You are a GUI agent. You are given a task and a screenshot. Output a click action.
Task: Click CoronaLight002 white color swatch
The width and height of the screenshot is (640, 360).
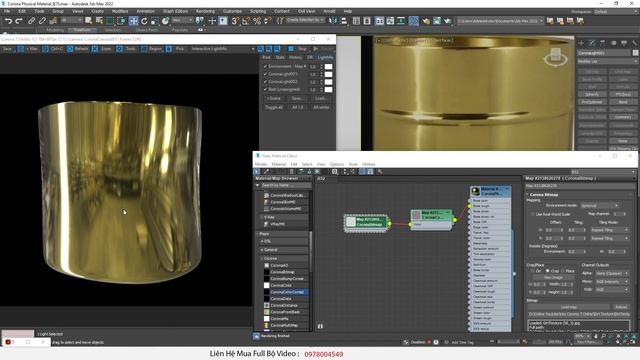[329, 82]
